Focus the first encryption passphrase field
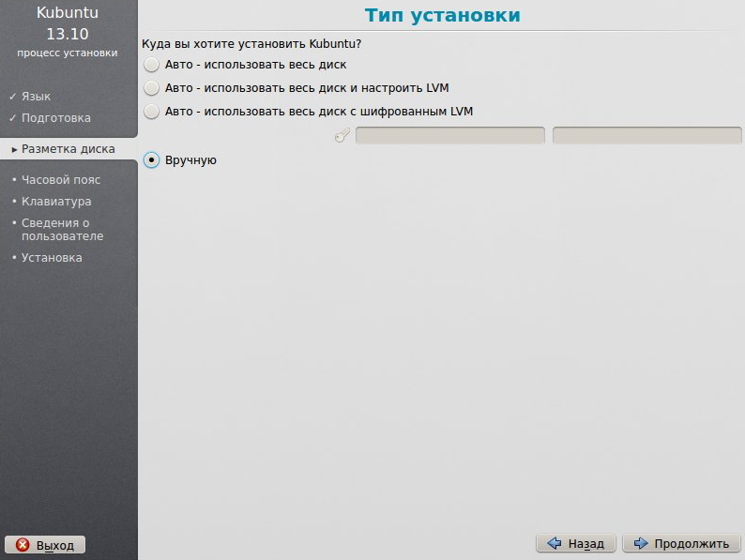745x560 pixels. coord(450,135)
